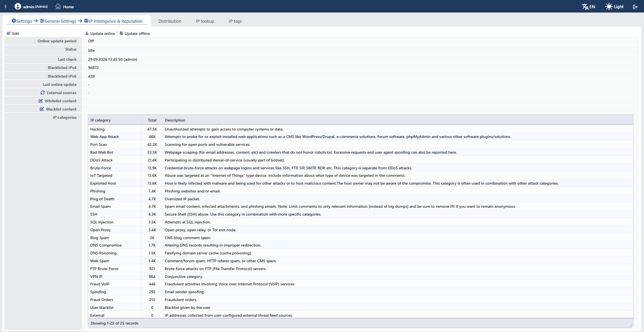Sort by the Description column header
Viewport: 644px width, 332px height.
398,120
